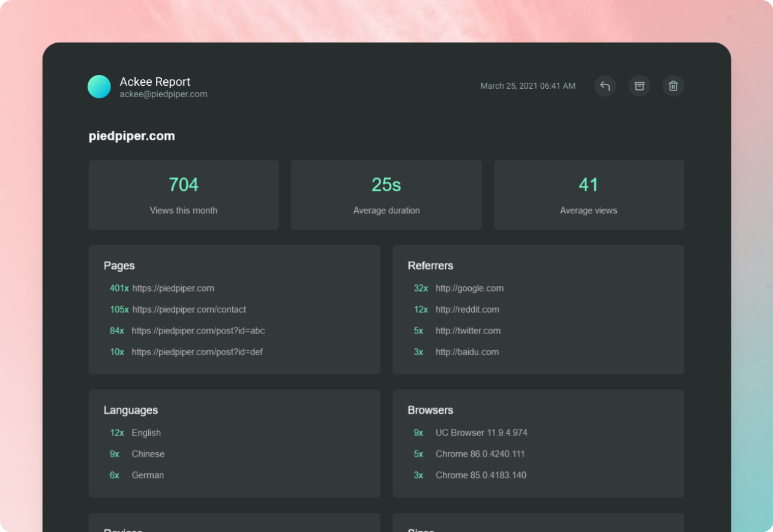The height and width of the screenshot is (532, 773).
Task: Archive the Ackee Report email
Action: pyautogui.click(x=639, y=86)
